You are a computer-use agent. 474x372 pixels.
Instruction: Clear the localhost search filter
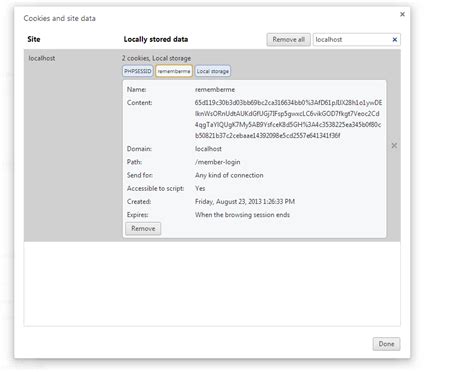coord(395,40)
